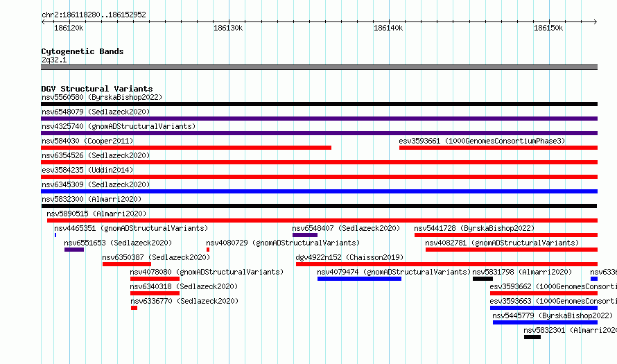Click the purple nsv4325740 variant bar

tap(319, 133)
